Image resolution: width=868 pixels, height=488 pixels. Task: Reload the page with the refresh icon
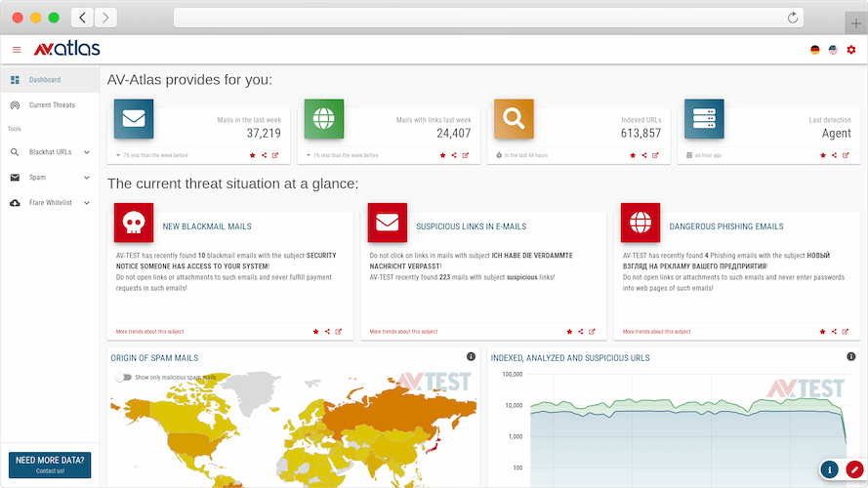(793, 18)
